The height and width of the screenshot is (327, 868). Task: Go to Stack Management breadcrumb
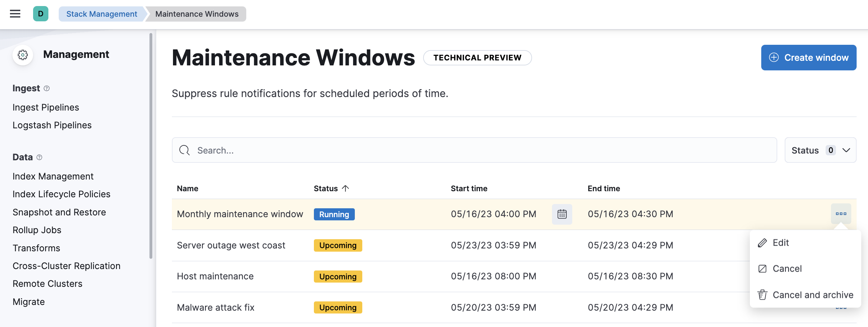101,14
